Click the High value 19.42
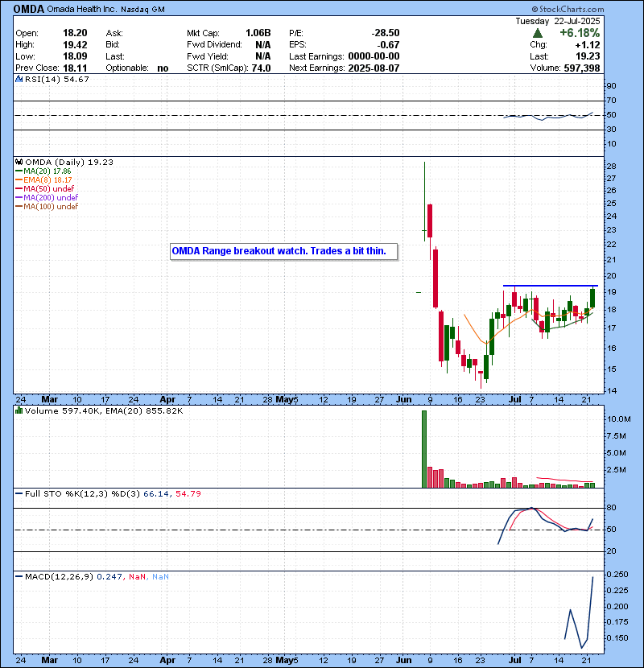644x668 pixels. tap(75, 45)
